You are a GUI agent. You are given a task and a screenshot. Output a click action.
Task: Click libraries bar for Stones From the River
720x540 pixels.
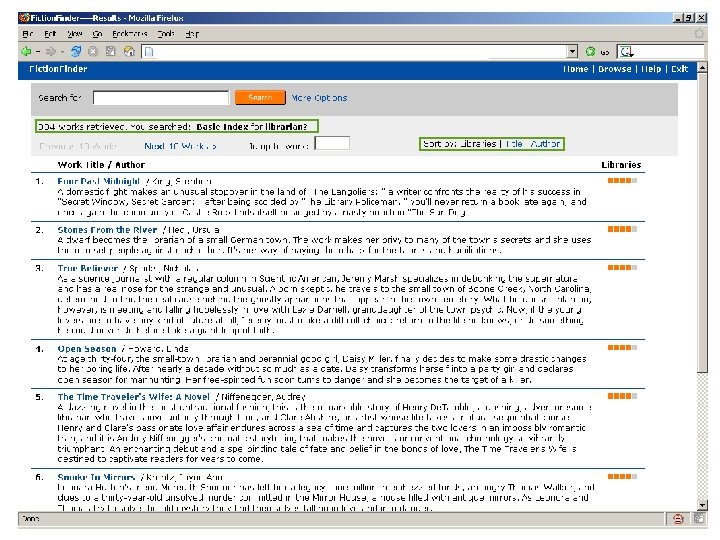click(622, 229)
